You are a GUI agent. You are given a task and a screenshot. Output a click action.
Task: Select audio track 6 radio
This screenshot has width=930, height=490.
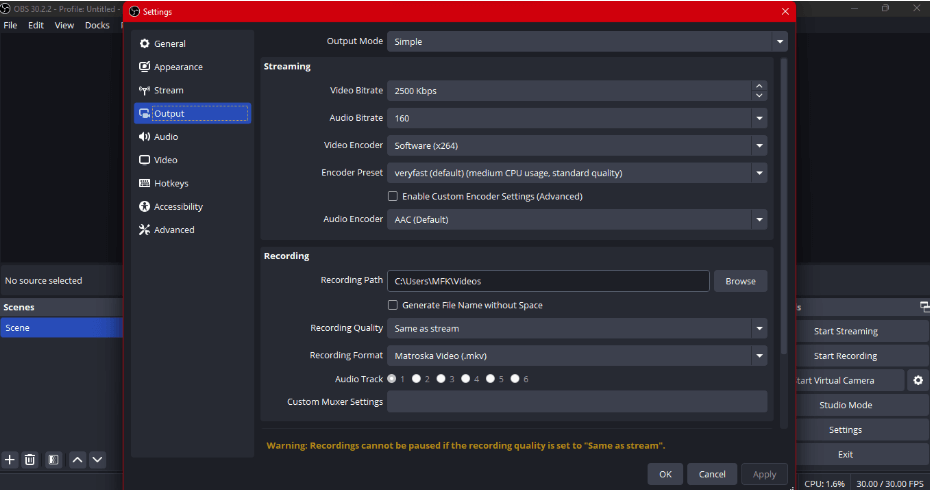[515, 378]
